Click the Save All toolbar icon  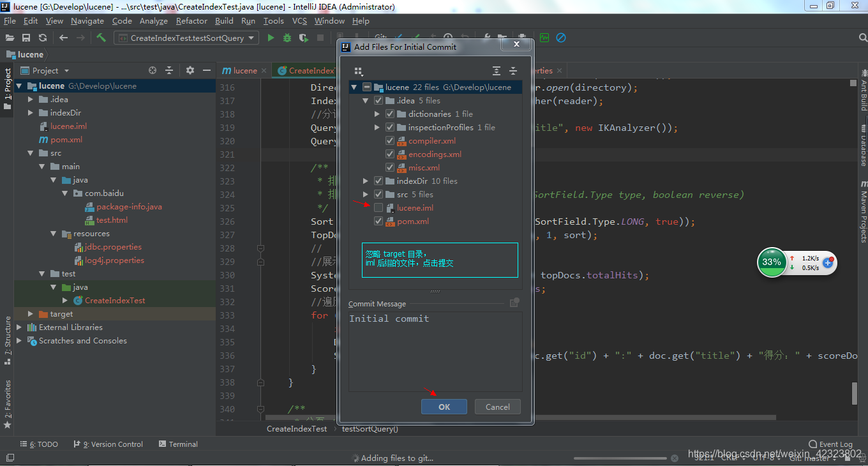(26, 38)
